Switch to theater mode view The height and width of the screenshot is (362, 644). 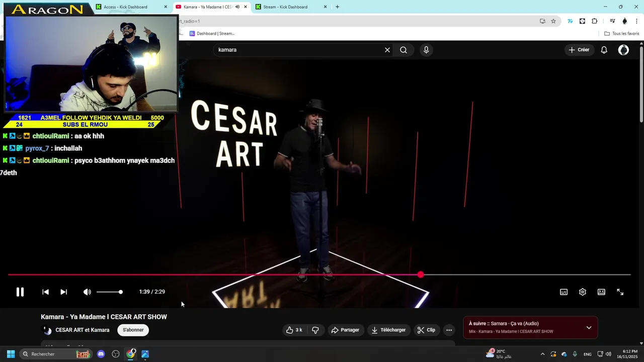pos(601,292)
